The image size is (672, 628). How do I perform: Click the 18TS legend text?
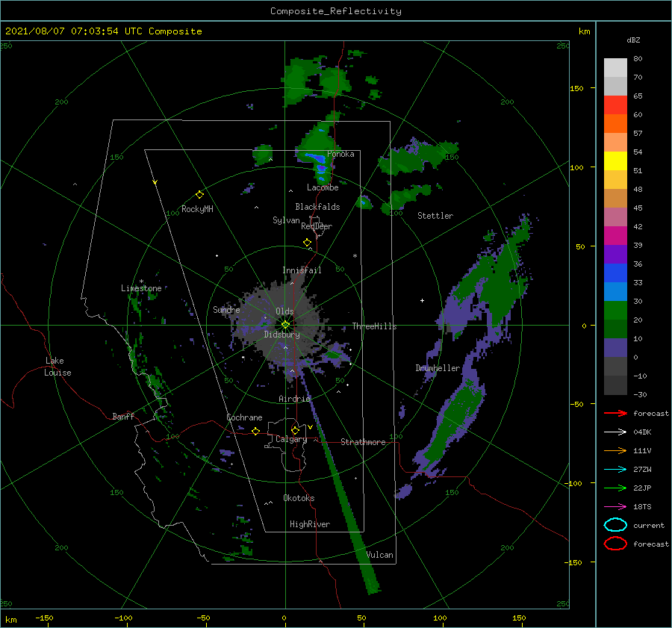[642, 507]
